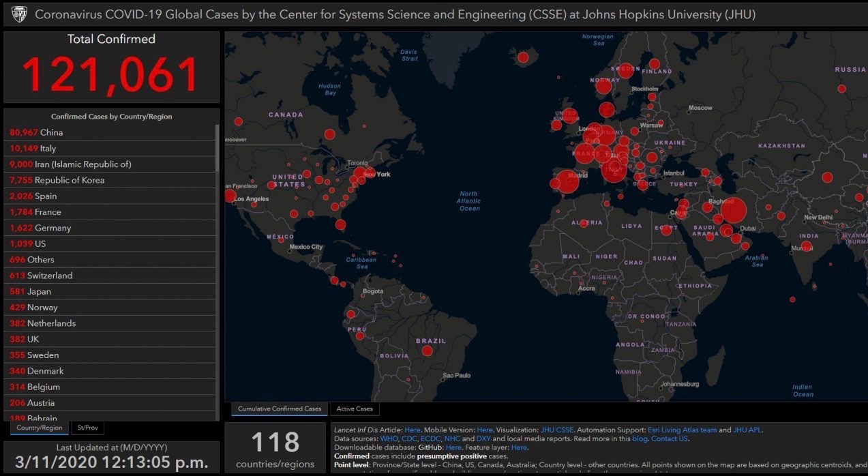Choose the Iran (Islamic Republic of) row
Image resolution: width=868 pixels, height=476 pixels.
[109, 164]
